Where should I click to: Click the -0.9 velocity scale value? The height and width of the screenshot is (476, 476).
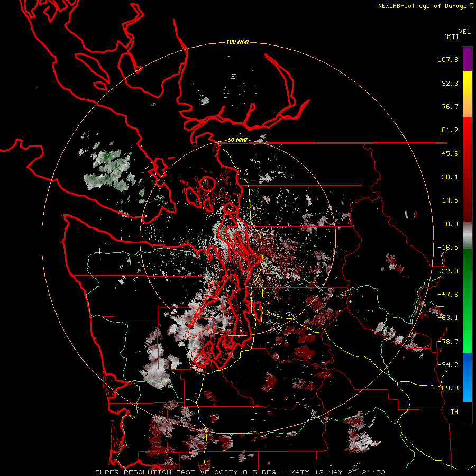tap(450, 224)
